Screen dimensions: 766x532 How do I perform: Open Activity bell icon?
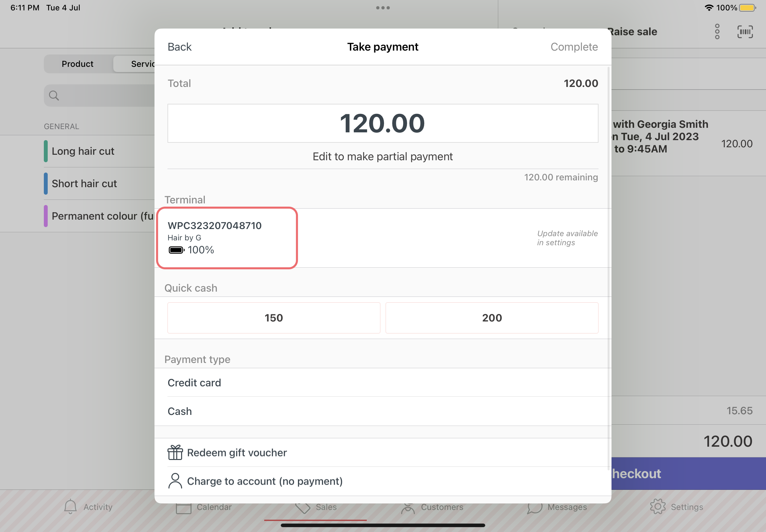(70, 507)
